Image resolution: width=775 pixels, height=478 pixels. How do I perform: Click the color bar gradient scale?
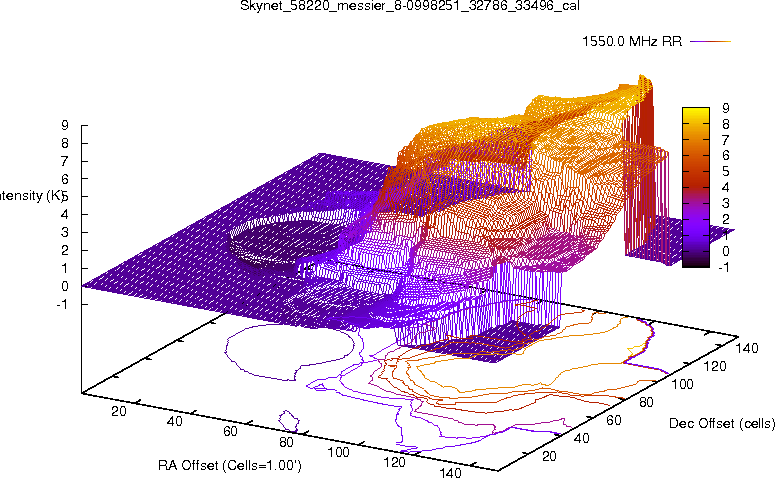[x=695, y=187]
